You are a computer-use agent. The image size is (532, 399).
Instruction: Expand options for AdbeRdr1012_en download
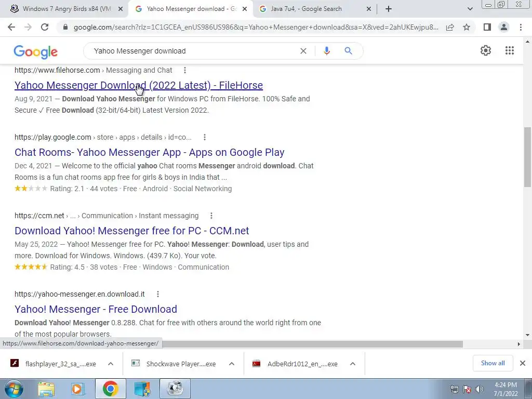click(x=353, y=364)
